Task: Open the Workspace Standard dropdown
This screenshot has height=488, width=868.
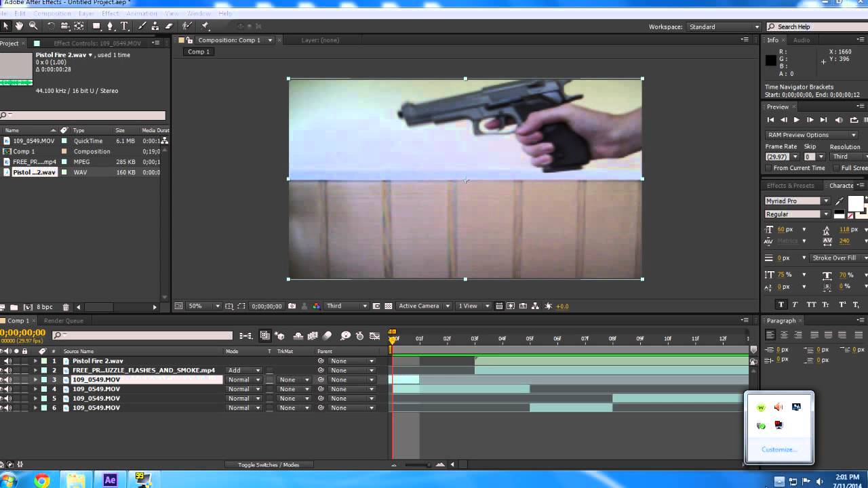Action: [724, 27]
